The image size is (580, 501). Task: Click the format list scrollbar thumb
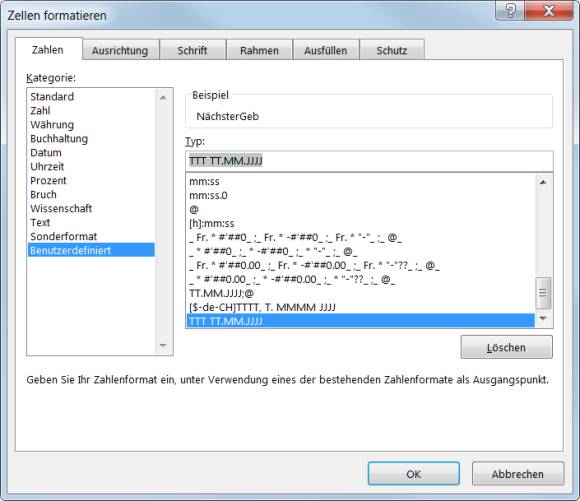click(543, 293)
